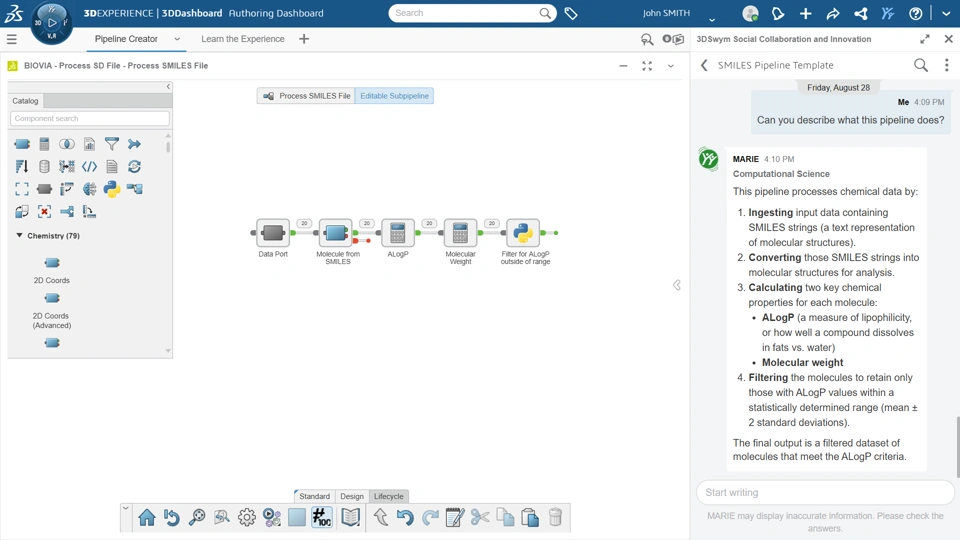Screen dimensions: 960x540
Task: Open the social network share icon
Action: 860,13
